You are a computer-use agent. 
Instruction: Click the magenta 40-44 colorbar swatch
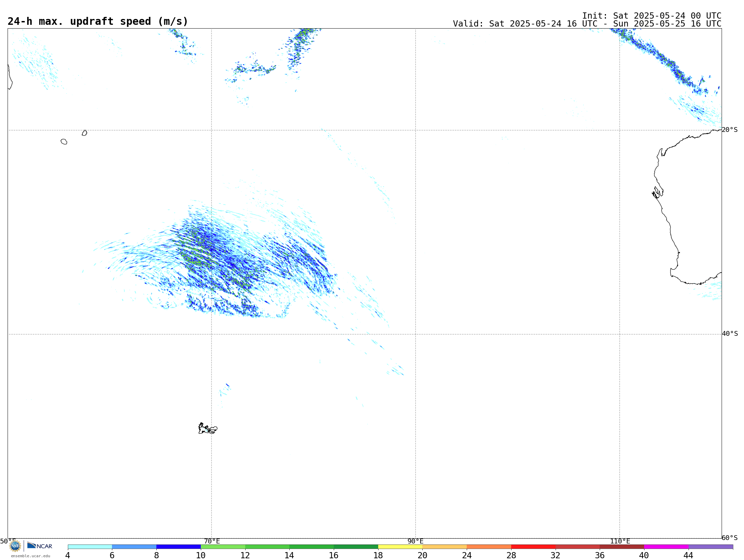click(x=666, y=547)
